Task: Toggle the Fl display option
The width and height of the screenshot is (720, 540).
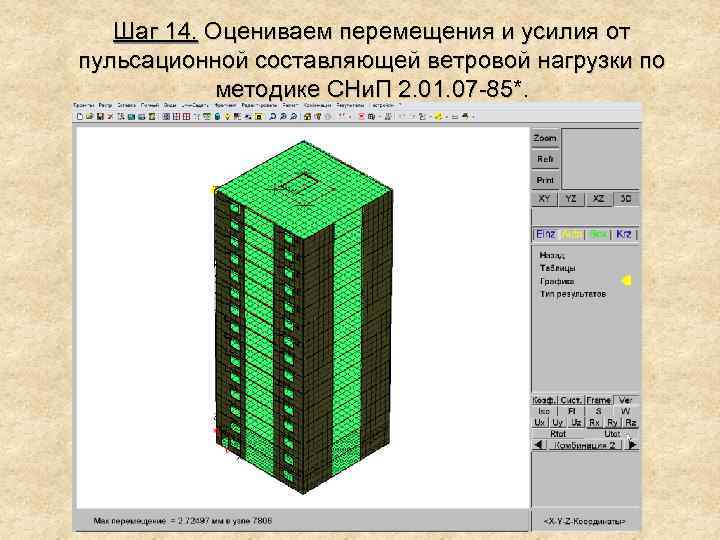Action: (x=572, y=411)
